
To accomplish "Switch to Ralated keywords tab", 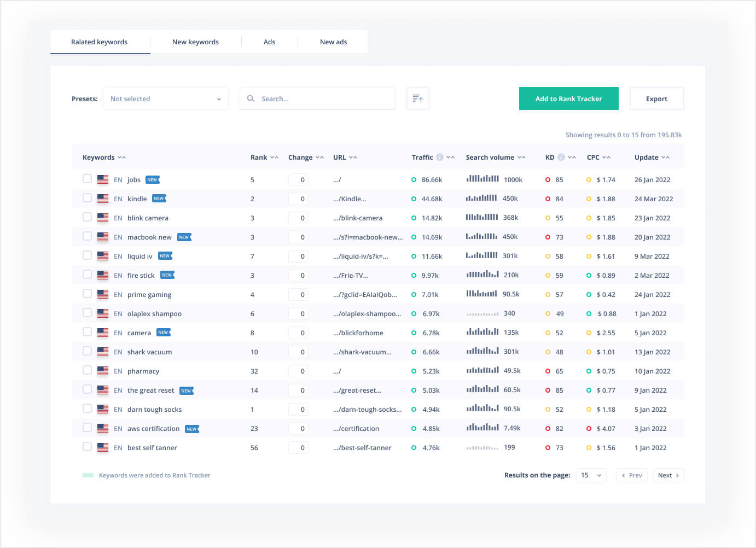I will pos(100,42).
